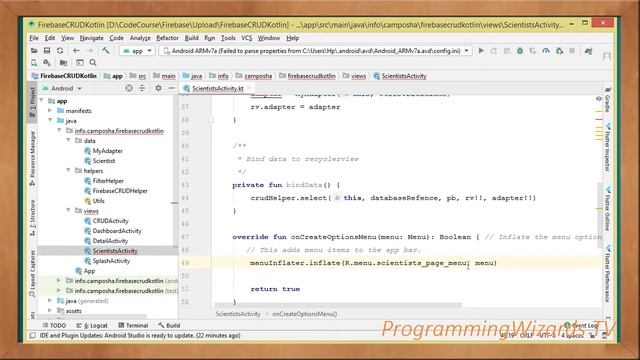Click the Run app green play icon

click(x=481, y=51)
